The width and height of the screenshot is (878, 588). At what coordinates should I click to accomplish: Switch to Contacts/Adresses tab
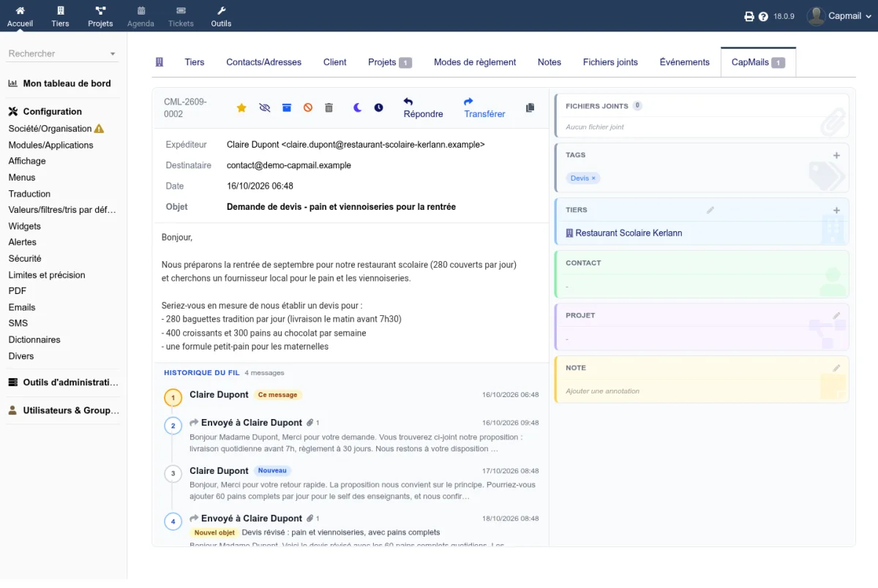coord(263,62)
